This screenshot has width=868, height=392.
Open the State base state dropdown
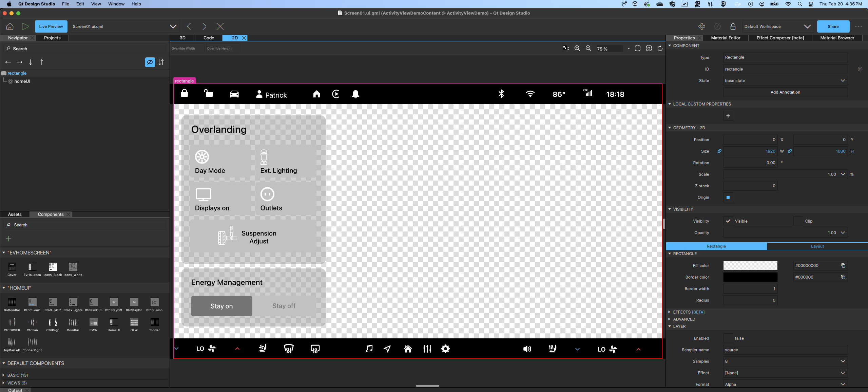pyautogui.click(x=785, y=80)
